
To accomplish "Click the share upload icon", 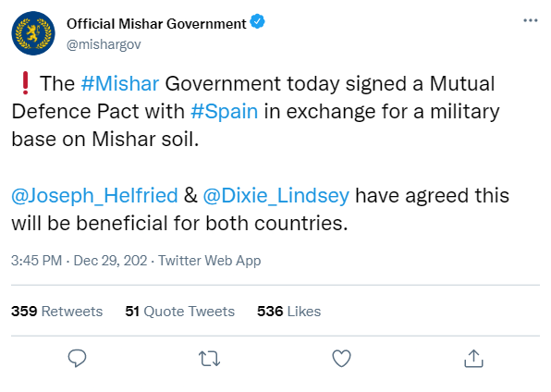I will point(473,359).
